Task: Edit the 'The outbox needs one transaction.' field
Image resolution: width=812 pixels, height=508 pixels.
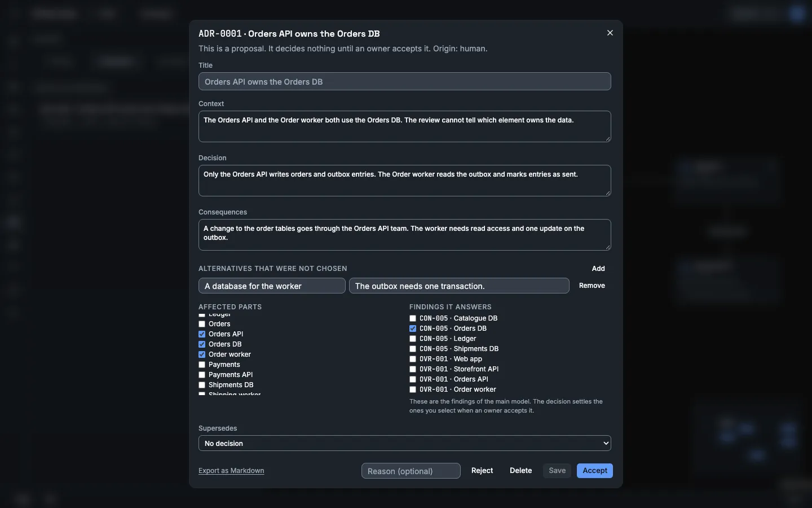Action: 459,286
